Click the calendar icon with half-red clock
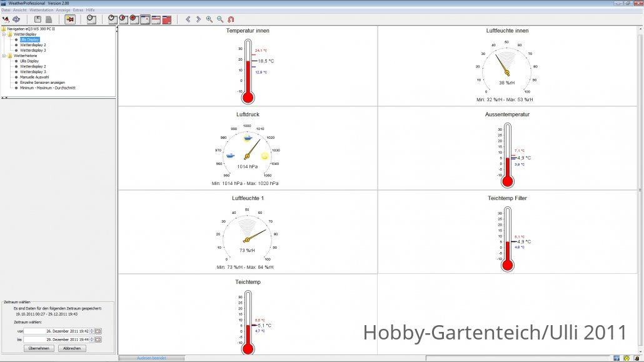 (x=123, y=19)
